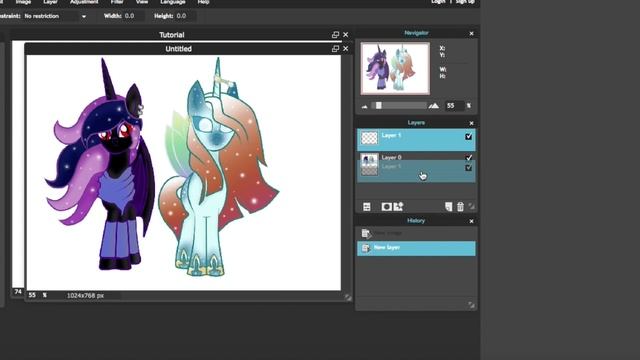Create a new layer with the page icon
Image resolution: width=640 pixels, height=360 pixels.
pos(449,207)
